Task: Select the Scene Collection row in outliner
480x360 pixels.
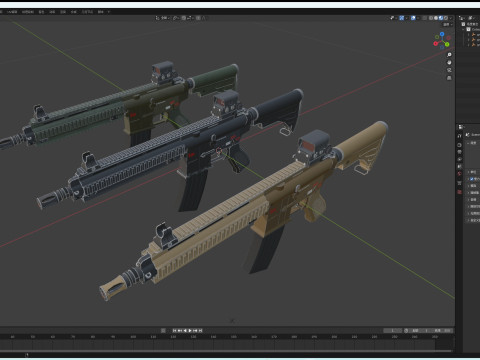Action: (471, 24)
